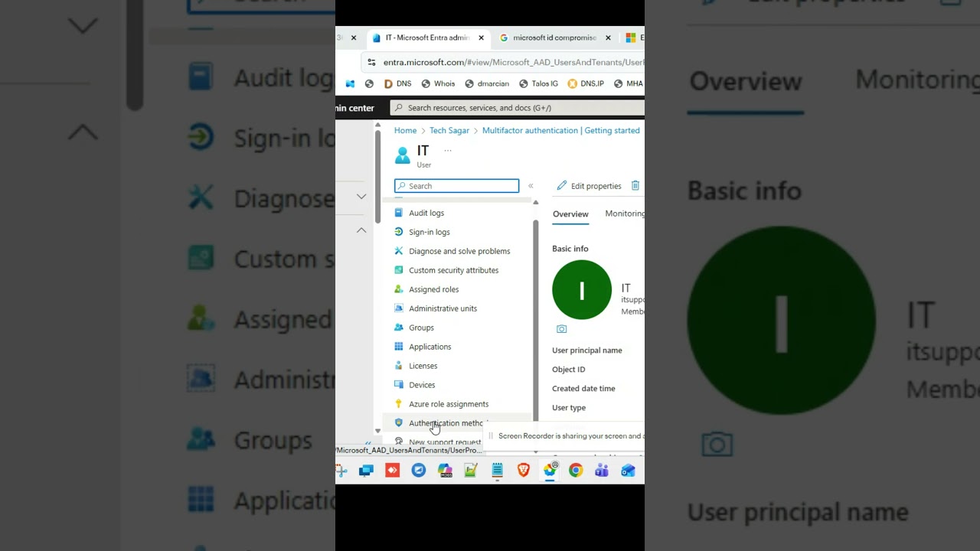The image size is (980, 551).
Task: Click the Search resources, services, and docs box
Action: pyautogui.click(x=518, y=108)
